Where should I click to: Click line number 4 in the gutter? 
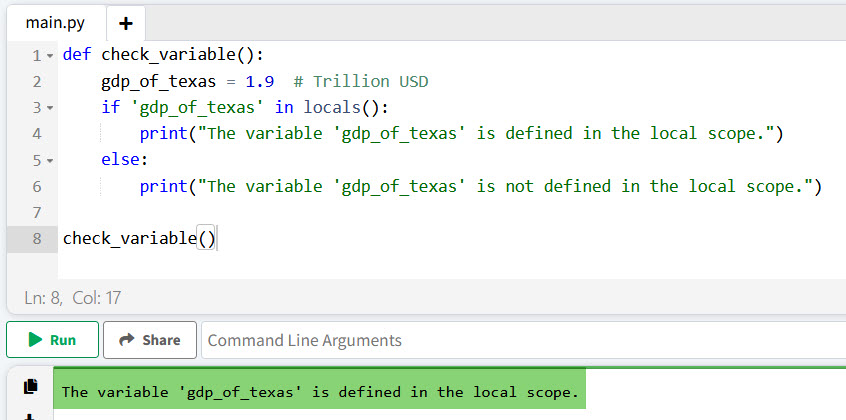pos(36,134)
